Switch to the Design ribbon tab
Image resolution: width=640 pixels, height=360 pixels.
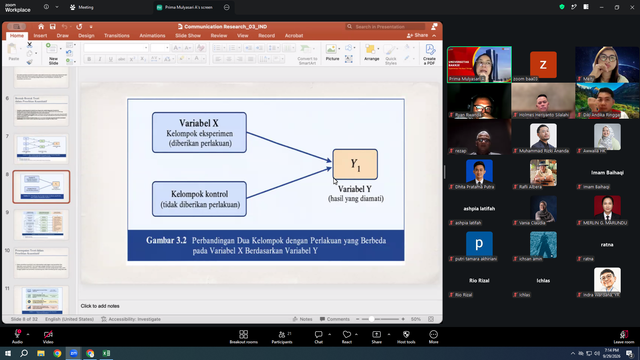click(86, 36)
